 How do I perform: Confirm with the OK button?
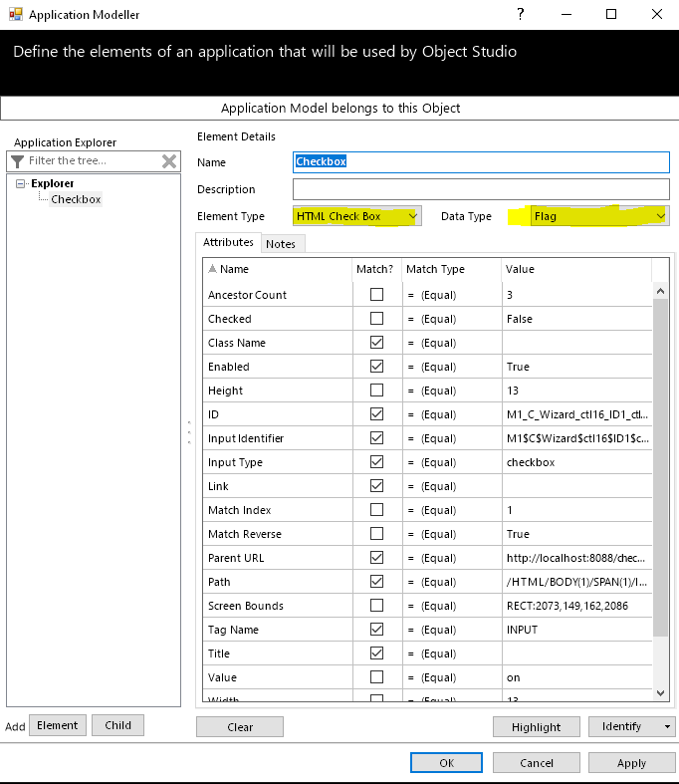(x=447, y=762)
